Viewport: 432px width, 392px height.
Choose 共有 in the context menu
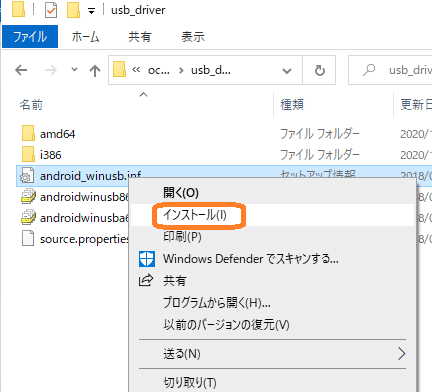tap(273, 281)
